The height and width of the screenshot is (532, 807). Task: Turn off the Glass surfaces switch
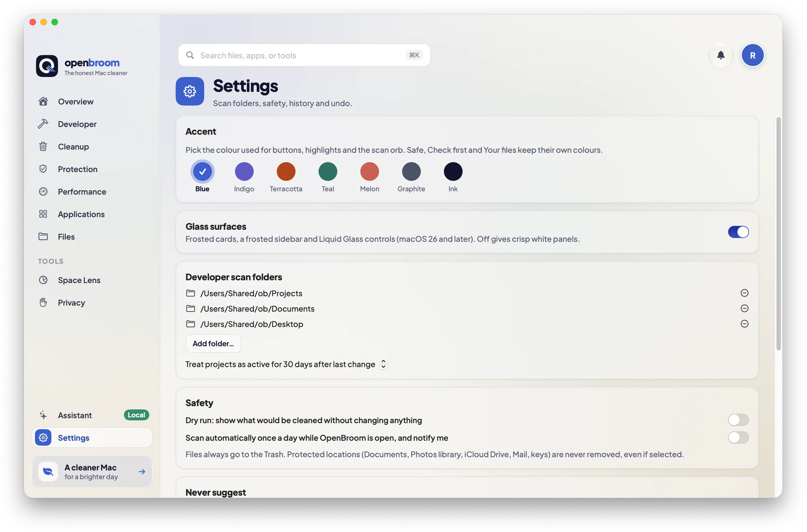tap(738, 232)
